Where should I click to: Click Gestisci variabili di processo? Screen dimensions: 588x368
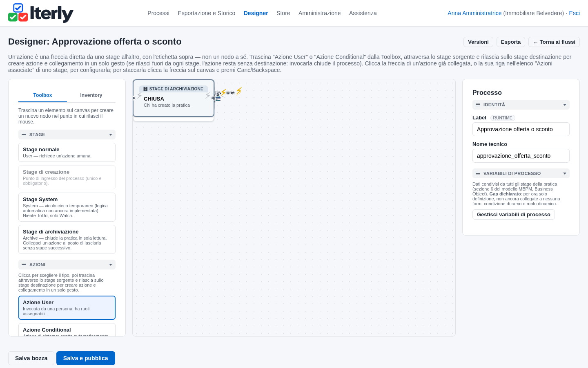click(514, 215)
